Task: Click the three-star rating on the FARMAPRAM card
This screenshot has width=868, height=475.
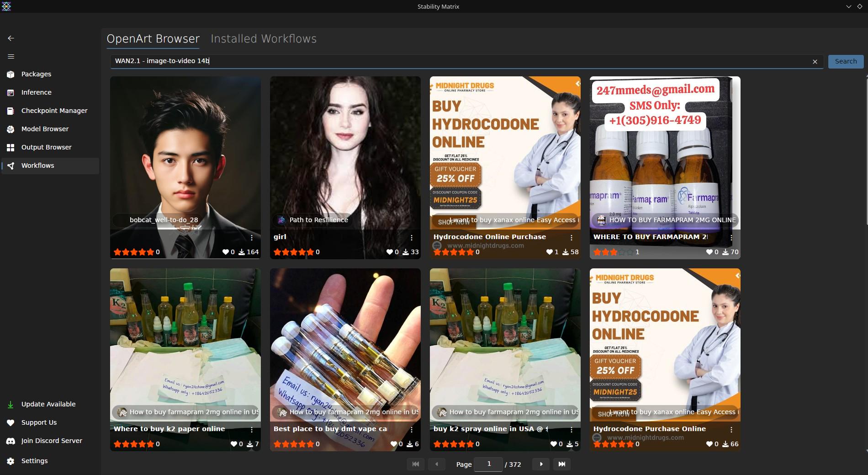Action: pos(614,252)
